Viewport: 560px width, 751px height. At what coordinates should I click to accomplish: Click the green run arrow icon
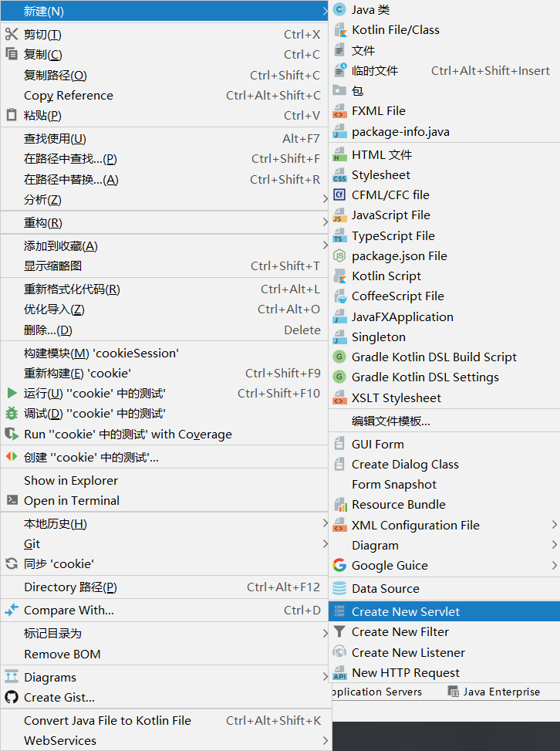pyautogui.click(x=12, y=393)
